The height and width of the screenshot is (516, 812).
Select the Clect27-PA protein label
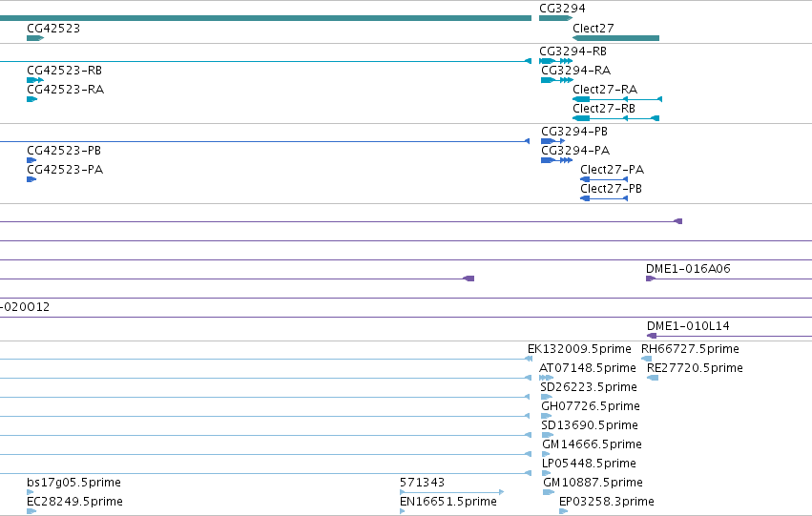click(613, 170)
